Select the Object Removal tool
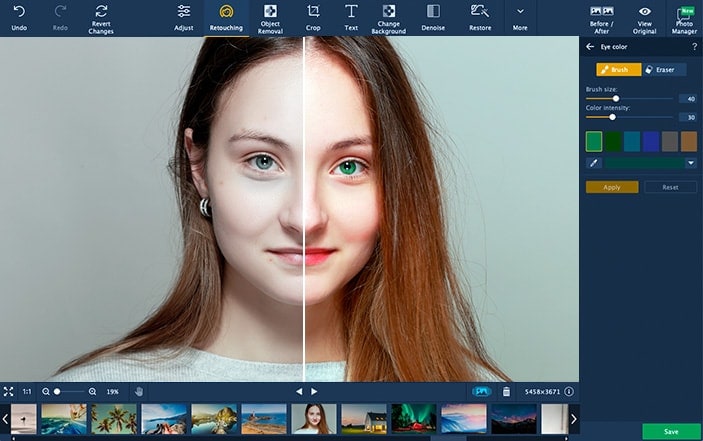The image size is (703, 441). pyautogui.click(x=270, y=17)
